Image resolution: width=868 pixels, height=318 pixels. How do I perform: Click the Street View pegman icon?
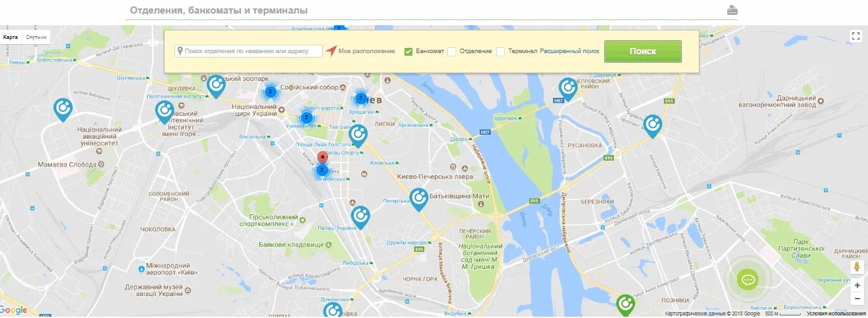tap(857, 267)
